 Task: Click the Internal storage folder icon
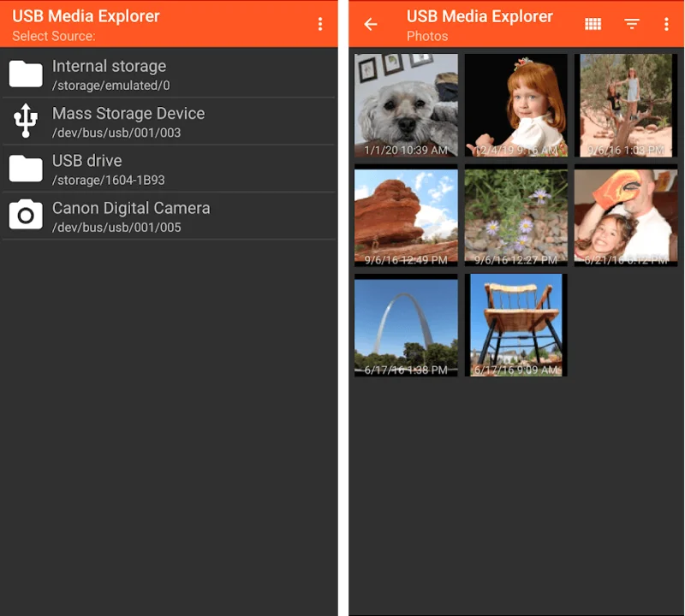coord(26,74)
